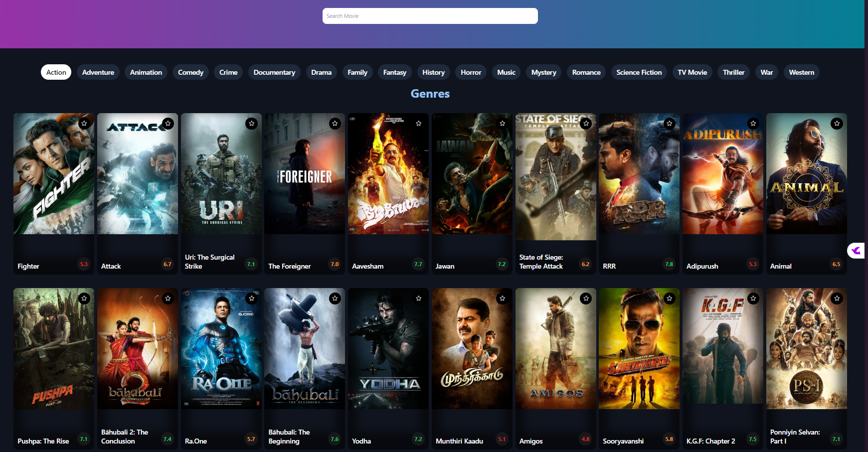
Task: Click the Jawan title text
Action: tap(445, 266)
